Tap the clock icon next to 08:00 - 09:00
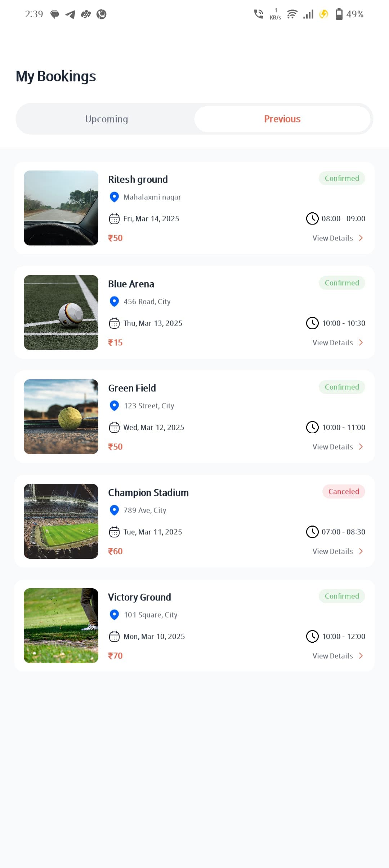 pos(312,218)
